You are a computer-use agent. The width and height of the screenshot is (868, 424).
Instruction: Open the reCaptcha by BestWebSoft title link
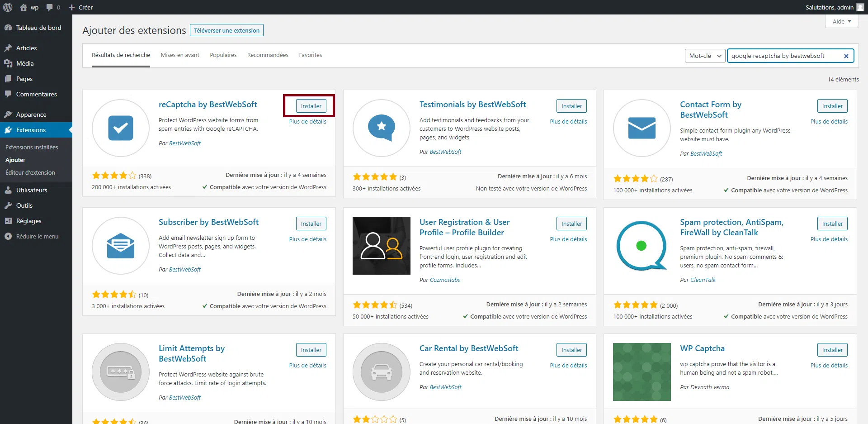pos(208,105)
